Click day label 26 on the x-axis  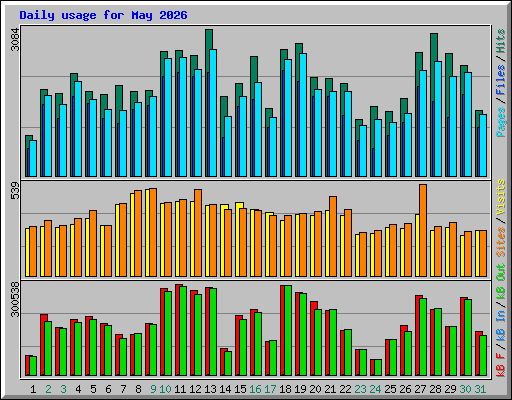(x=405, y=389)
